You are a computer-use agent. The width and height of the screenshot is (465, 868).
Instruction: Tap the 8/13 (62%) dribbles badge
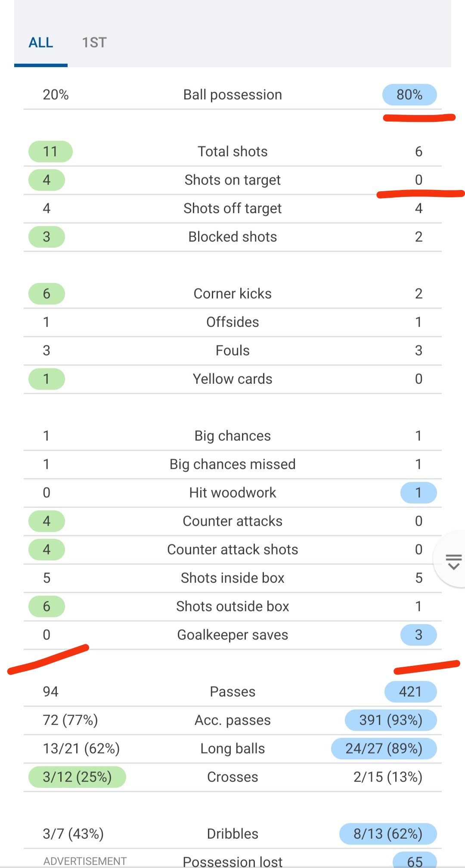point(388,834)
